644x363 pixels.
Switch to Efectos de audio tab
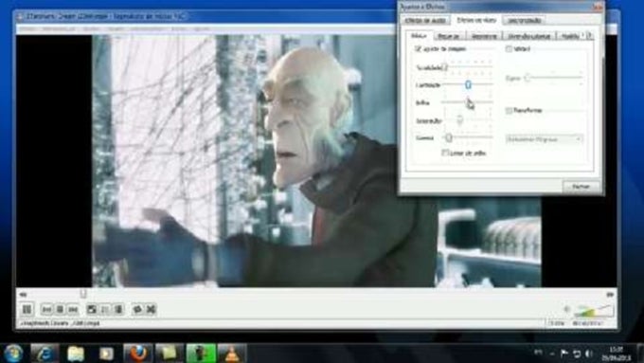tap(425, 20)
